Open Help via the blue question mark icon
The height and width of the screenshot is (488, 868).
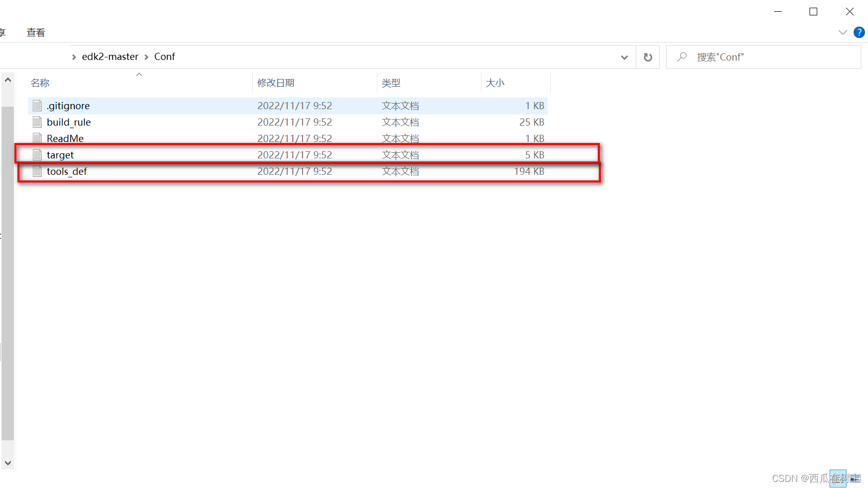(859, 32)
